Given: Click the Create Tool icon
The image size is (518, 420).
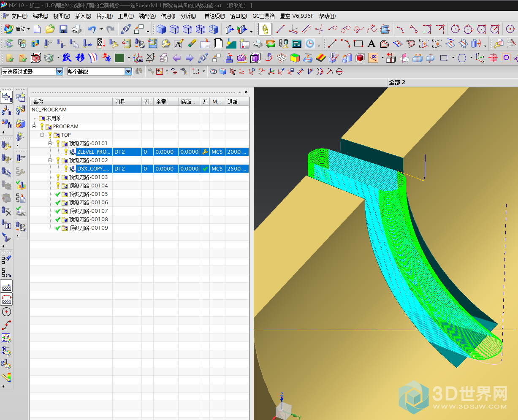Looking at the screenshot, I should coord(20,111).
